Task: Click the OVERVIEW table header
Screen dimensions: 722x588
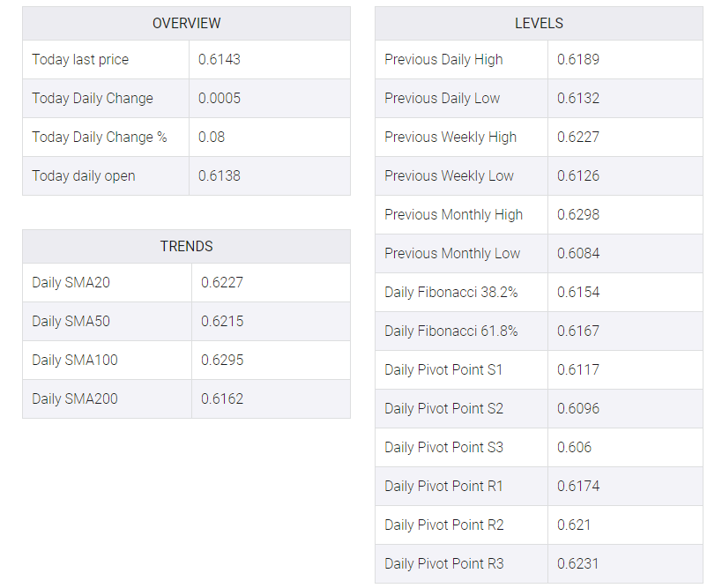Action: point(186,23)
